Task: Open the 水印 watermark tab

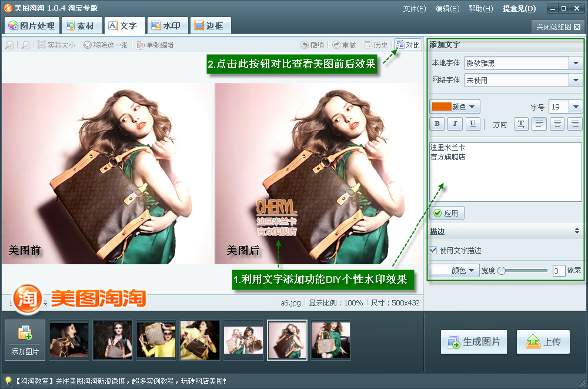Action: click(167, 25)
